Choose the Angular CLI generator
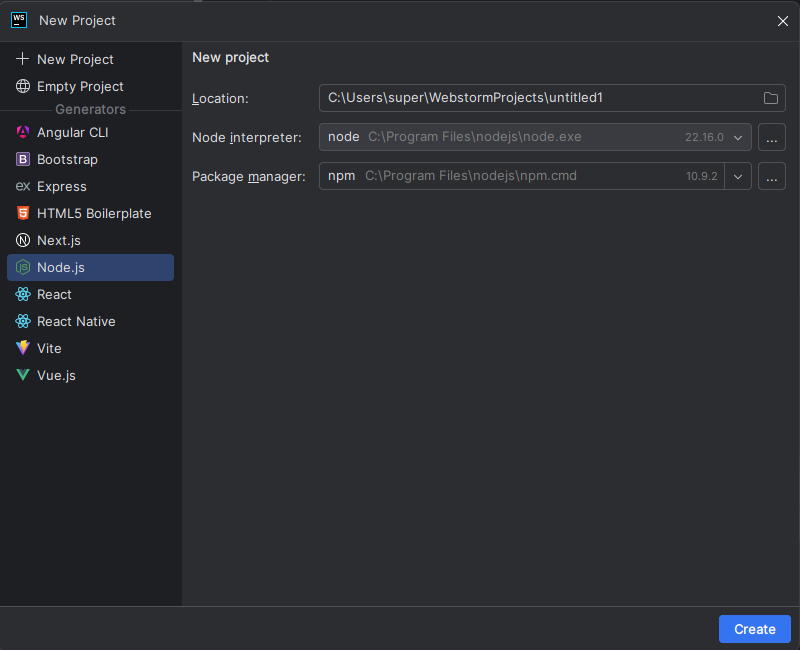The image size is (800, 650). pyautogui.click(x=91, y=132)
